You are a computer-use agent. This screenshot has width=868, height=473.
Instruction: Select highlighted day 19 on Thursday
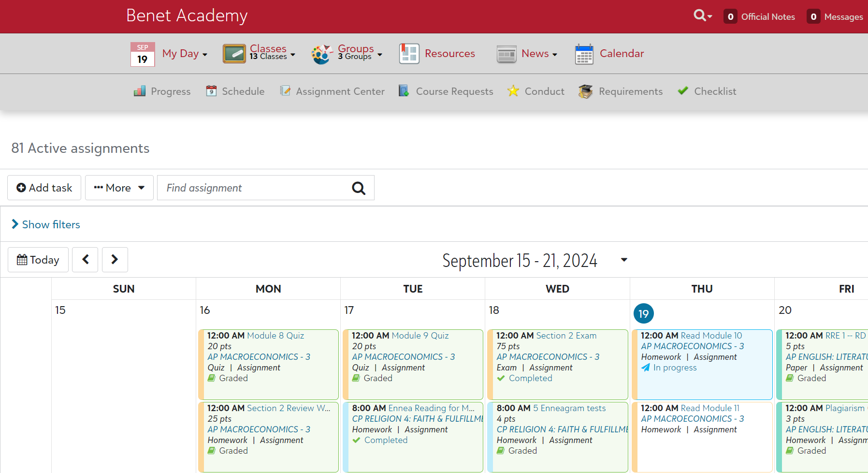point(644,313)
